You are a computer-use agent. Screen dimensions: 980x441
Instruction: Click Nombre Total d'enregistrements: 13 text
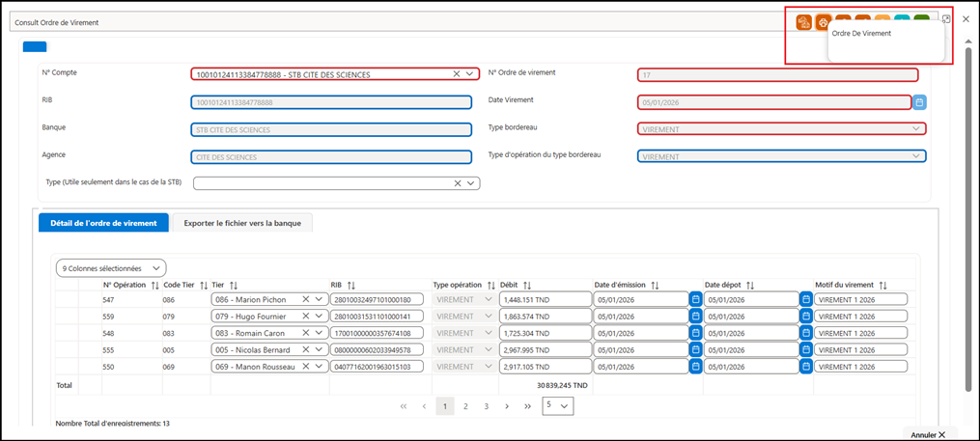pos(113,424)
